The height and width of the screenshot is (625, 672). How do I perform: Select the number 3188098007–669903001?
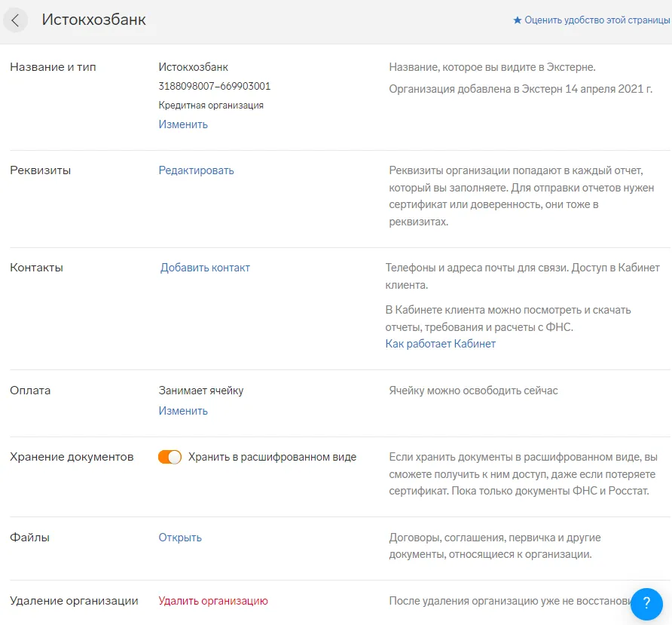(214, 86)
